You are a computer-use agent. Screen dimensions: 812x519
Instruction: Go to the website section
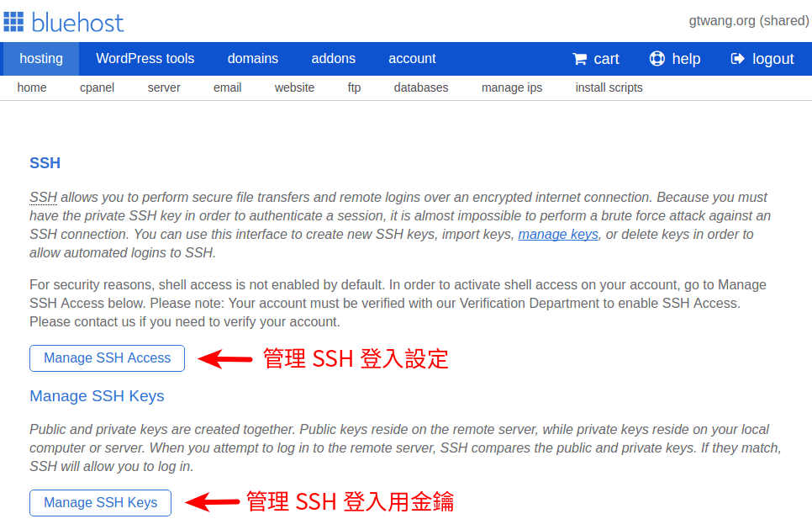pos(294,87)
